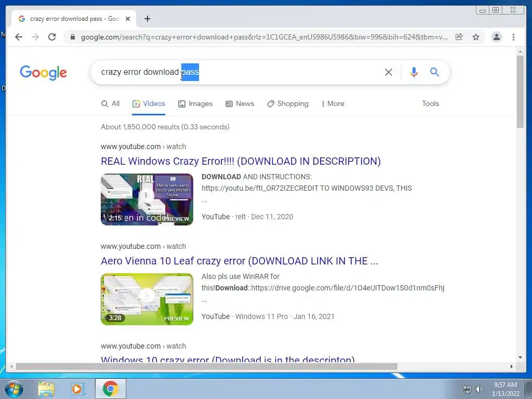Play the 2:15 video thumbnail preview
532x399 pixels.
pyautogui.click(x=147, y=199)
